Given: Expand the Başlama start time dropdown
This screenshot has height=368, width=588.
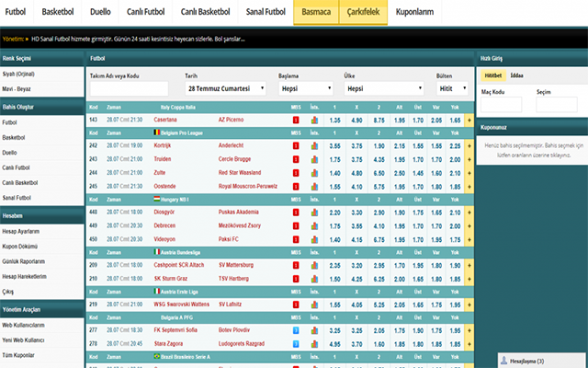Looking at the screenshot, I should (x=304, y=88).
